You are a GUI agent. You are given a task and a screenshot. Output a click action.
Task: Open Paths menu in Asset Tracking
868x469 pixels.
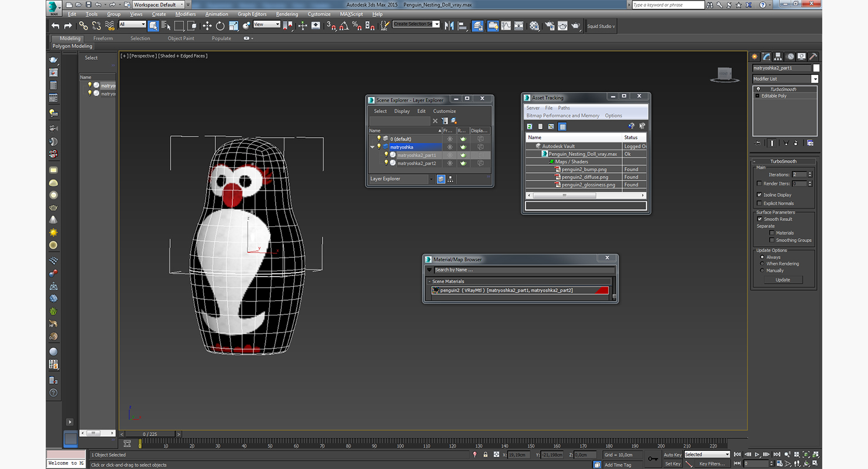tap(564, 108)
